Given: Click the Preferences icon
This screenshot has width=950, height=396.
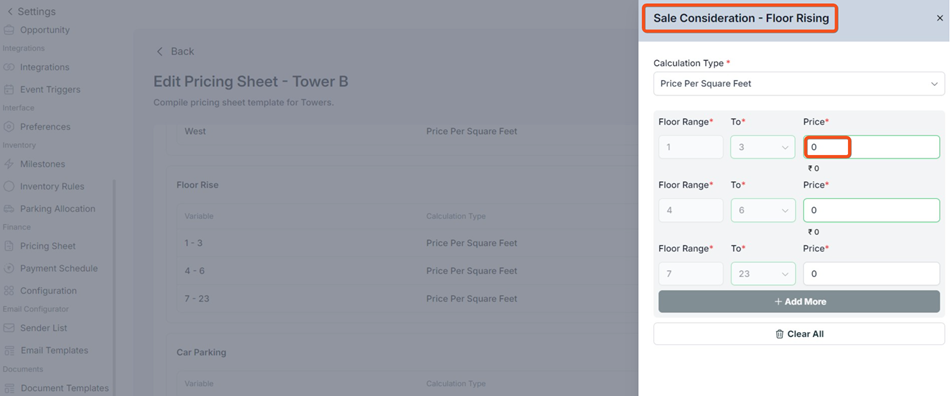Looking at the screenshot, I should [8, 127].
